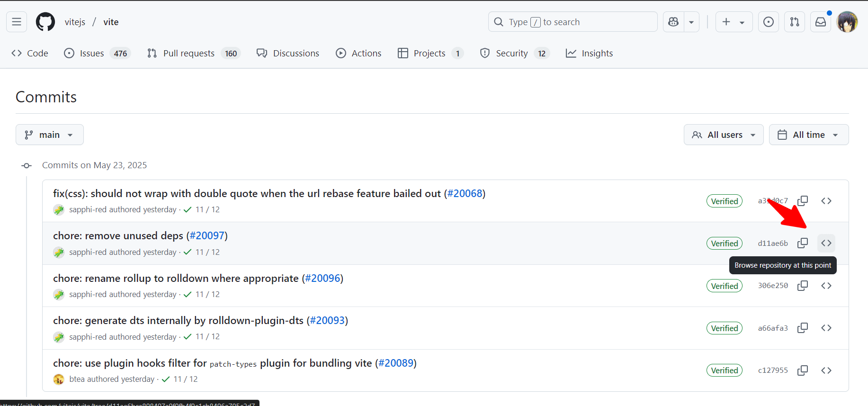868x406 pixels.
Task: Open commit chore: generate dts internally
Action: tap(178, 320)
